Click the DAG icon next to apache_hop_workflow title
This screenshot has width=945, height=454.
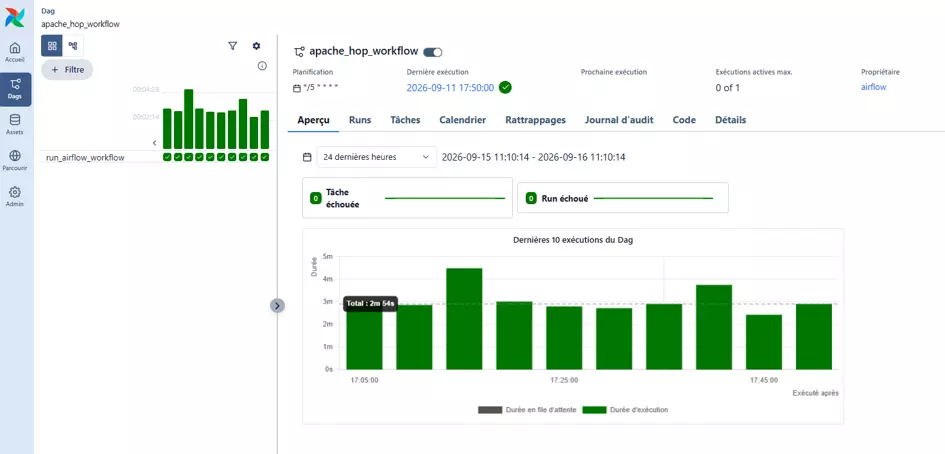tap(299, 52)
